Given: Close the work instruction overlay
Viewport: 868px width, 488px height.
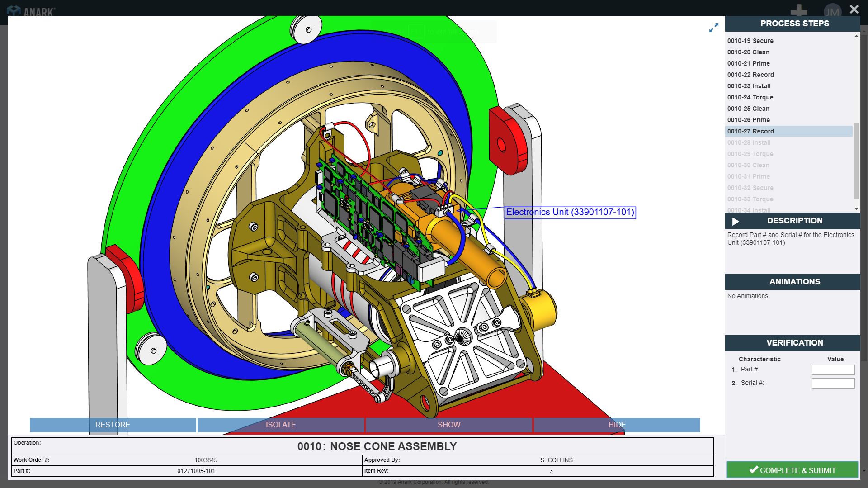Looking at the screenshot, I should 854,9.
